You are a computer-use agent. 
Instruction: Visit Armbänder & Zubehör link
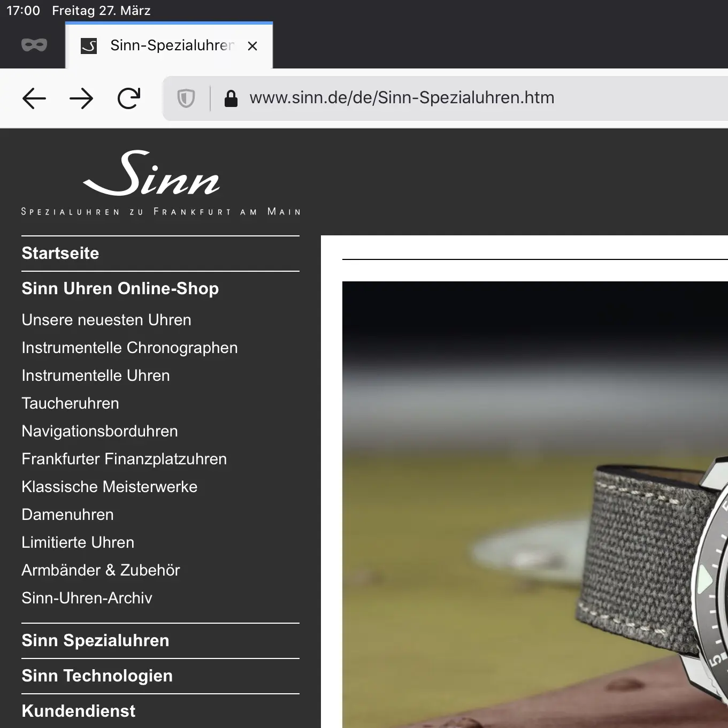tap(101, 570)
